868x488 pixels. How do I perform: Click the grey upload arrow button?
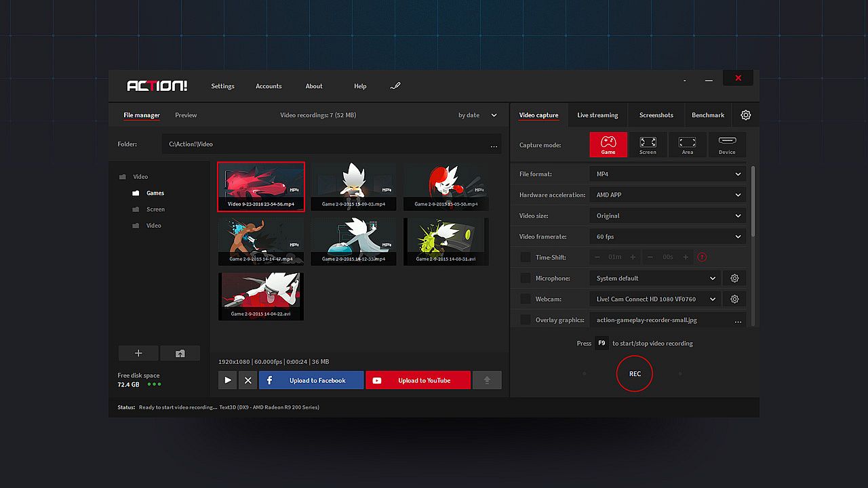487,380
